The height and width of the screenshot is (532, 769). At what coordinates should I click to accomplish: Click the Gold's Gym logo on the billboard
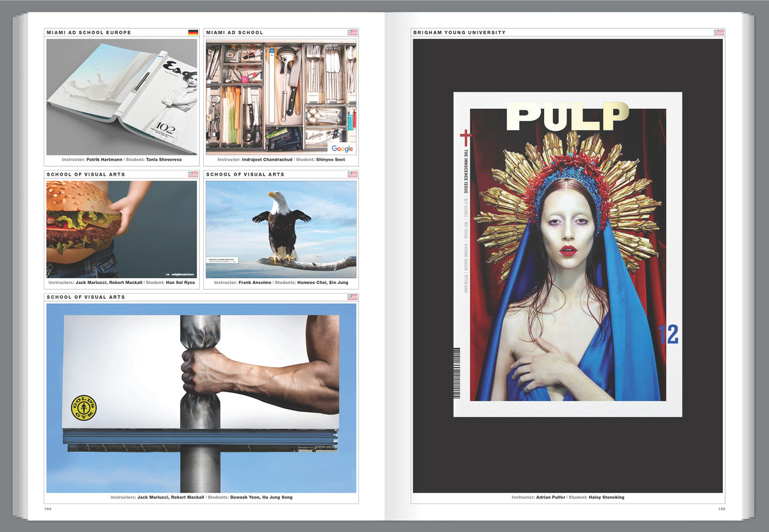point(83,408)
